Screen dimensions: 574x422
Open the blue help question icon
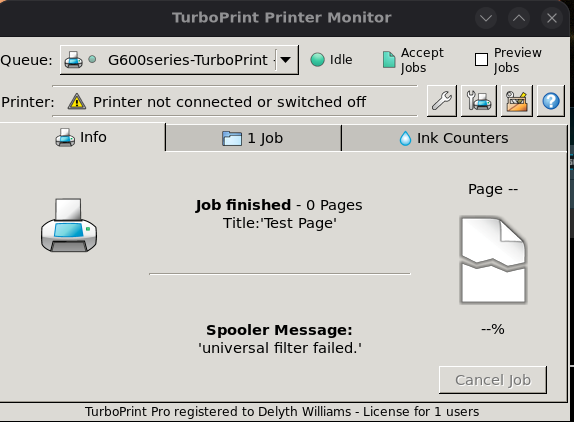click(x=551, y=101)
